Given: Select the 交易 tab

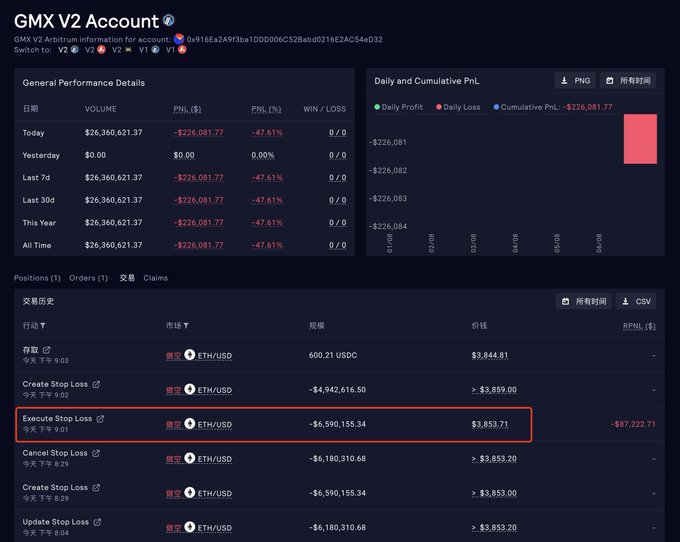Looking at the screenshot, I should (127, 278).
